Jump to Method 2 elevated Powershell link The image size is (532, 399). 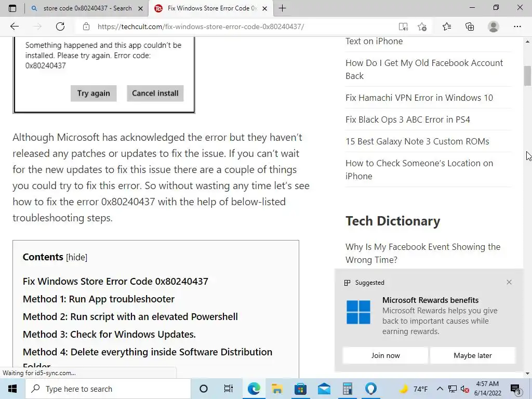click(x=130, y=316)
